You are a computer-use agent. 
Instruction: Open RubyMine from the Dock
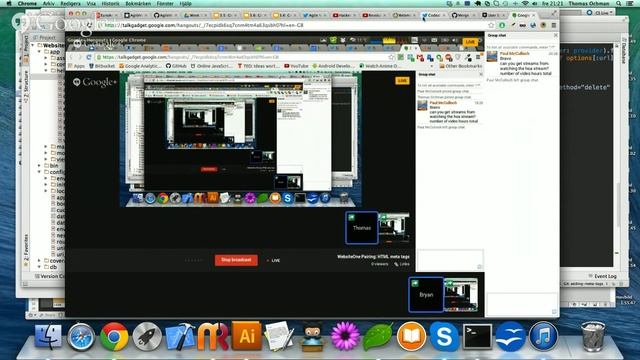point(213,337)
